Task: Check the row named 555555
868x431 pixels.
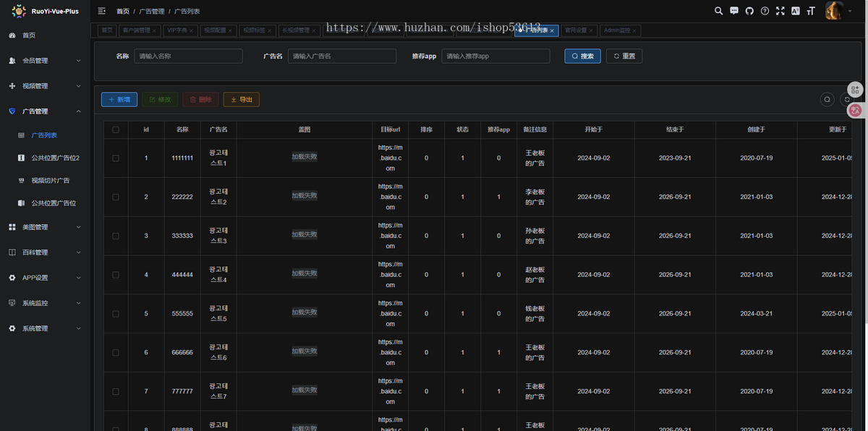Action: 116,314
